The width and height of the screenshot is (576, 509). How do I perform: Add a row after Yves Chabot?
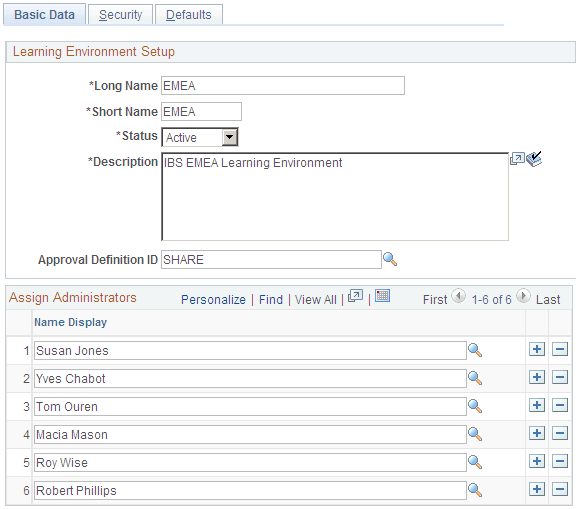(537, 377)
